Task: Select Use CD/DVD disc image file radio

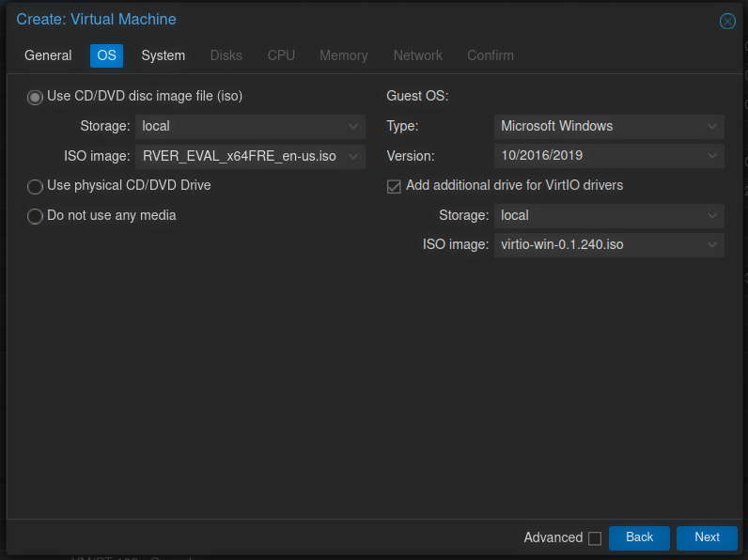Action: point(35,98)
